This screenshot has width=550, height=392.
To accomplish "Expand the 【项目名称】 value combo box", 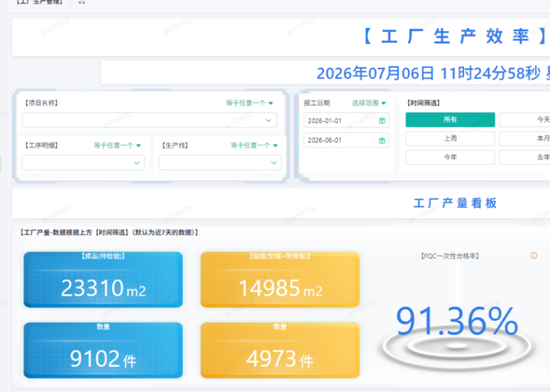I will point(149,120).
